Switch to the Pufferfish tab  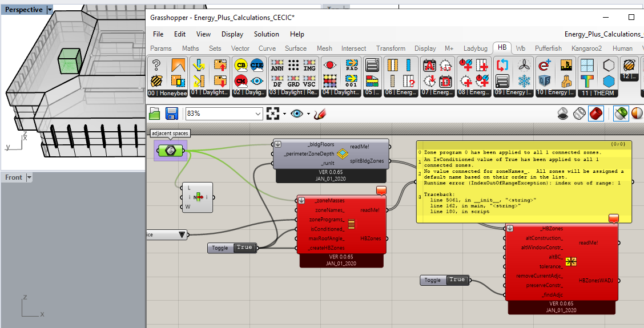pos(548,48)
